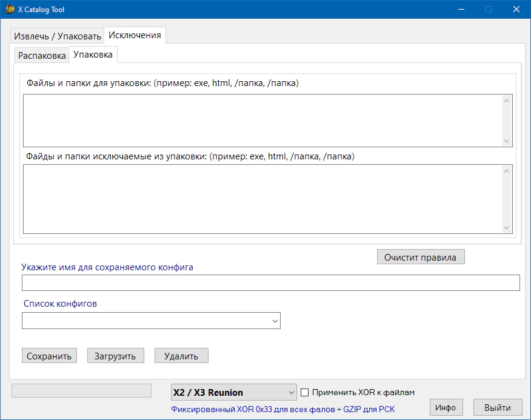Open the X2 / X3 Reunion game dropdown

coord(233,392)
